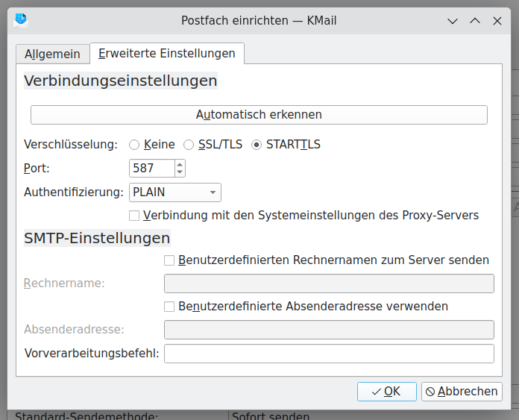Minimize the dialog with the down chevron

(x=452, y=21)
